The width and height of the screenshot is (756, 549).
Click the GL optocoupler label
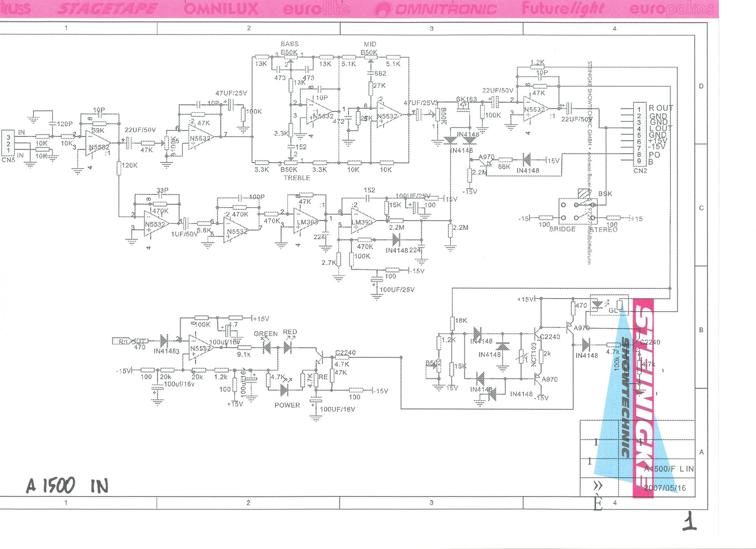click(x=613, y=310)
